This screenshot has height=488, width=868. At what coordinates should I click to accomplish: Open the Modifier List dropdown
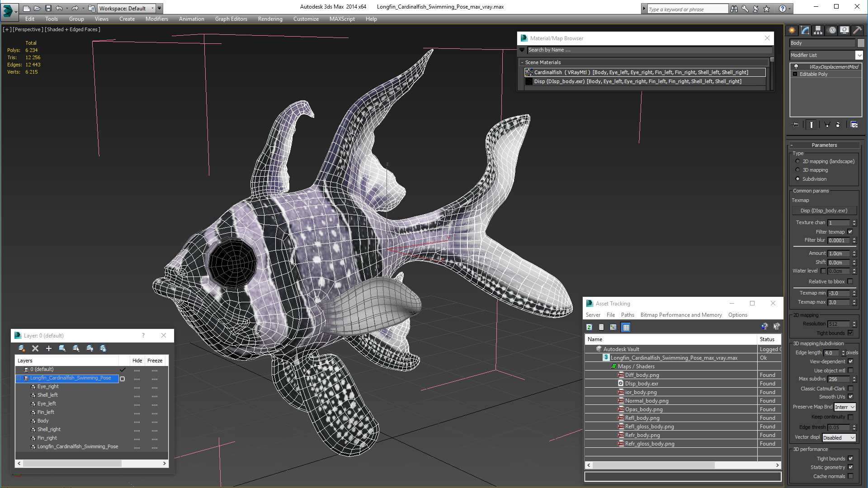(826, 55)
